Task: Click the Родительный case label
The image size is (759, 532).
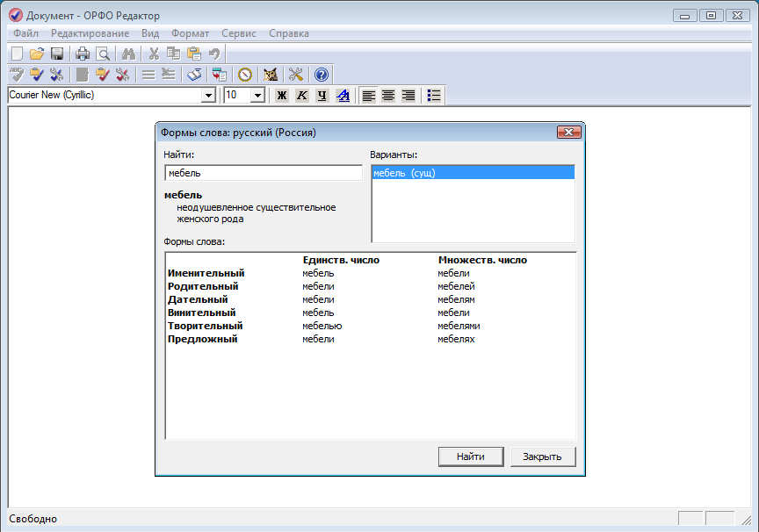Action: point(203,286)
